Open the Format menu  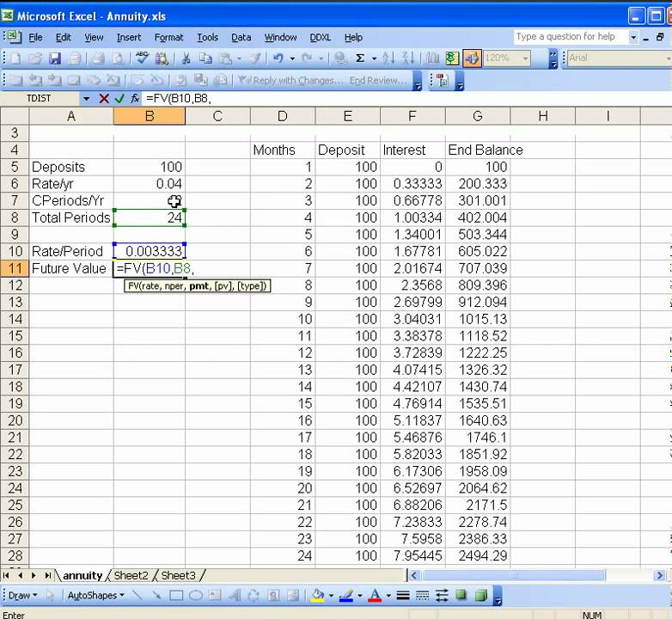[168, 38]
